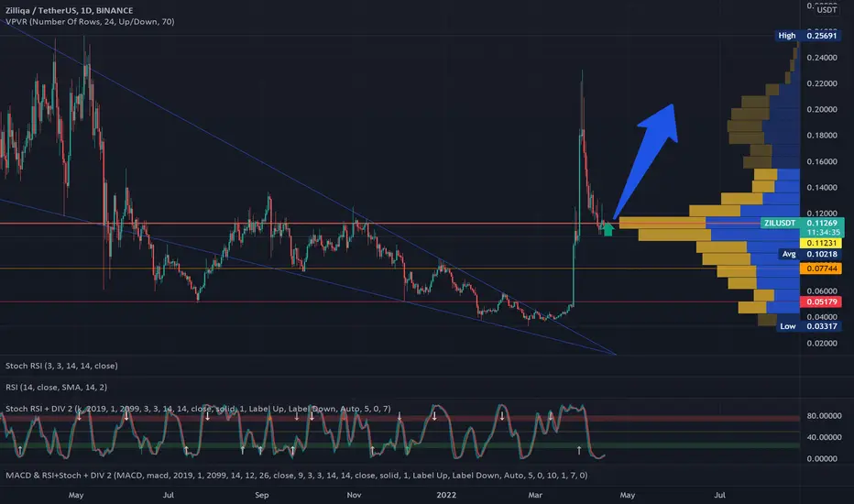
Task: Select the RSI (14, close, SMA, 14, 2) legend
Action: tap(56, 388)
